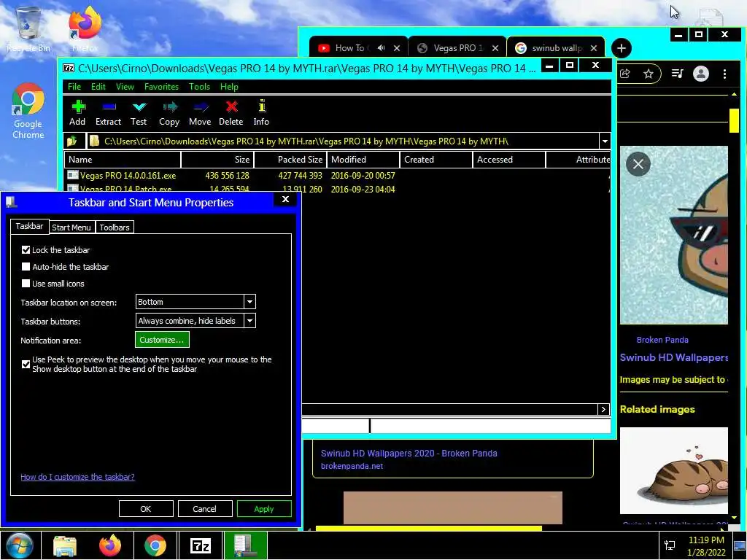Open How do I customize the taskbar link
Image resolution: width=747 pixels, height=560 pixels.
77,477
